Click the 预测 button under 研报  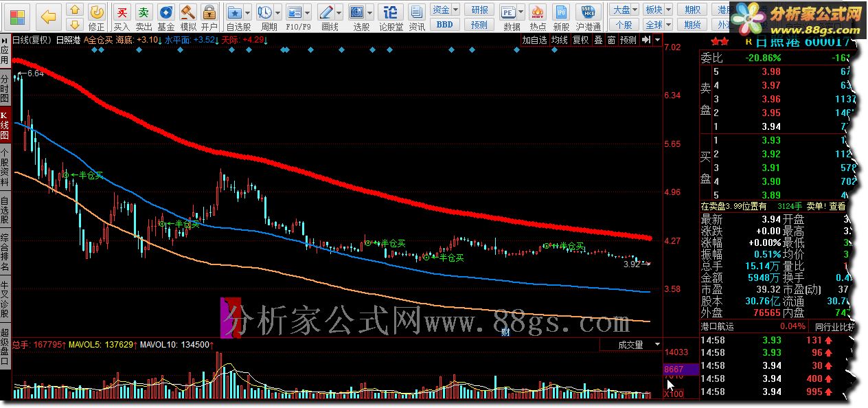(479, 25)
